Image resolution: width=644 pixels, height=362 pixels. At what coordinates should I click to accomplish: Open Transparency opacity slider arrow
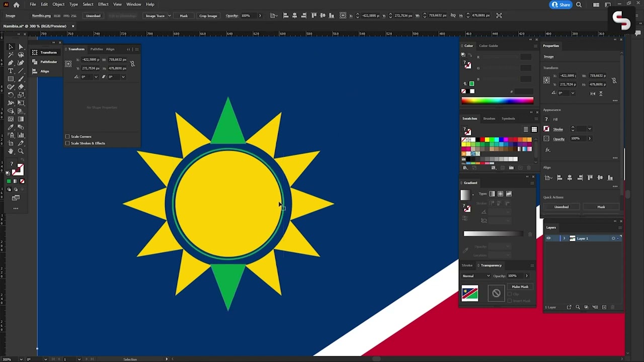[527, 276]
